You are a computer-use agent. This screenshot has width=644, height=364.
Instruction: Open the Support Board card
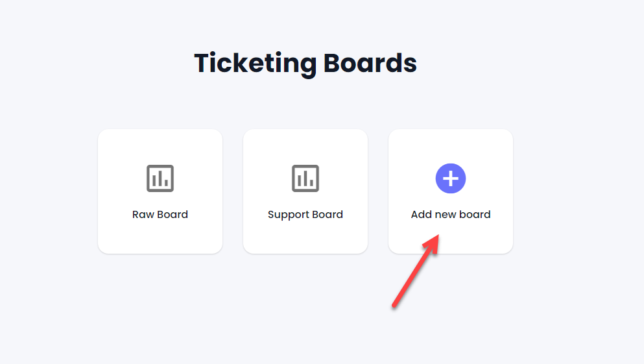[x=305, y=191]
